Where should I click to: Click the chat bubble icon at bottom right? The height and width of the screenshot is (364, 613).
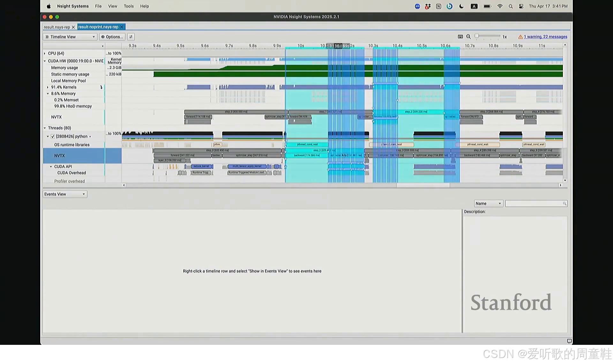click(x=569, y=341)
